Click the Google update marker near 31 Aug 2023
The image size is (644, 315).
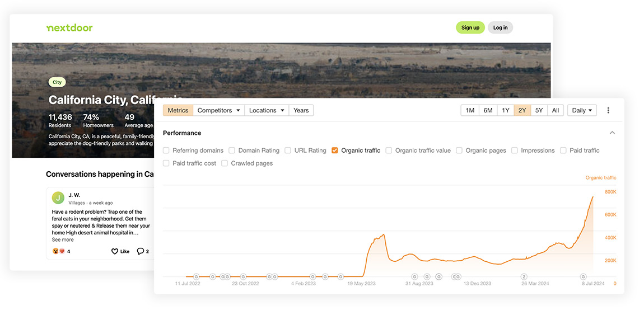click(x=414, y=276)
